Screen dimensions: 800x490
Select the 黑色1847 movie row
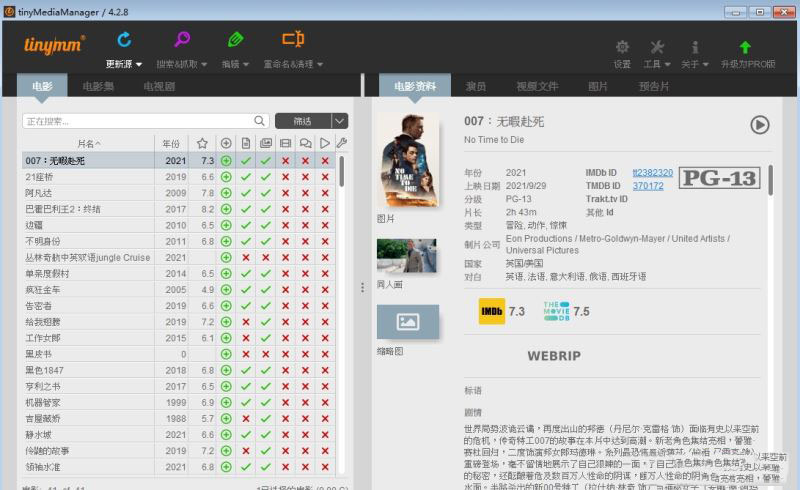179,370
